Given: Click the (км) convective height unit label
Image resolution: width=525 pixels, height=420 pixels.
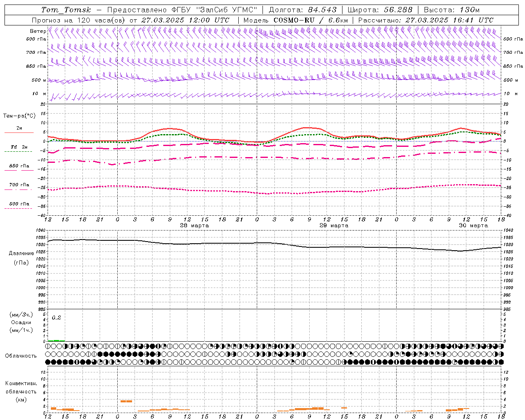Looking at the screenshot, I should [x=21, y=399].
